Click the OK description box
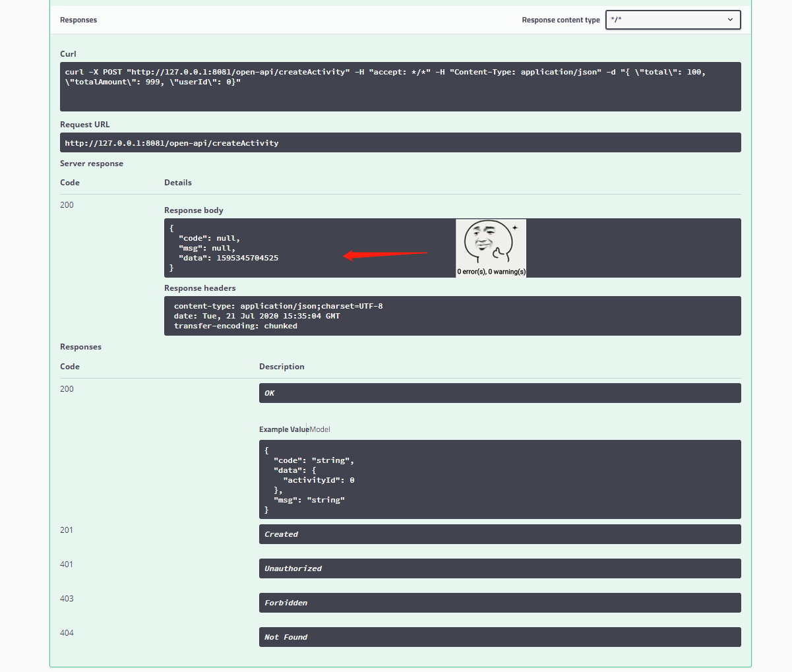This screenshot has height=672, width=792. point(500,393)
